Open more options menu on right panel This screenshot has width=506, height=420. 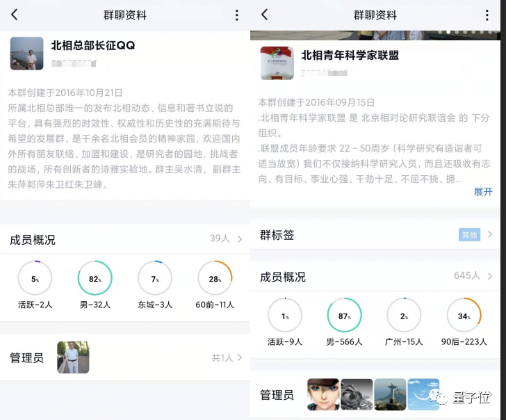pyautogui.click(x=487, y=15)
